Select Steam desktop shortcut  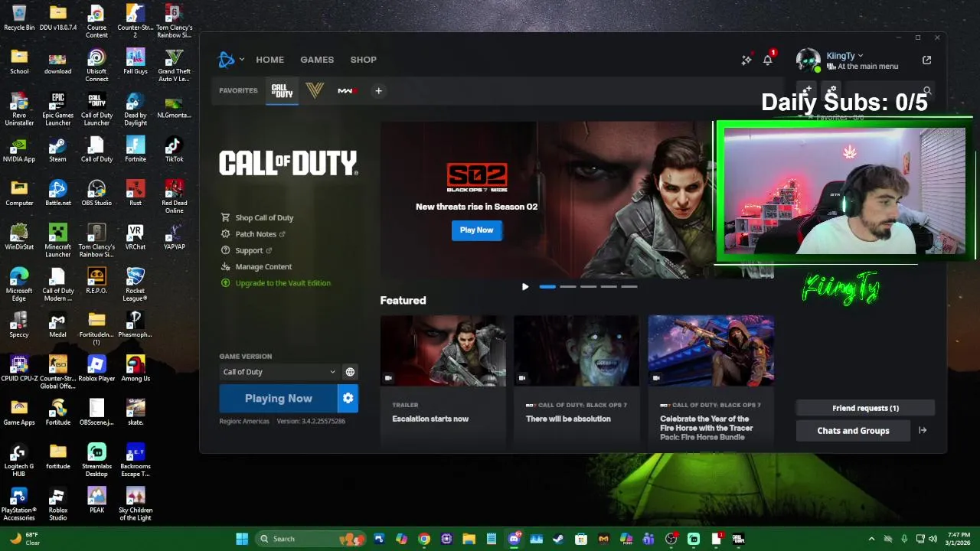(x=57, y=149)
